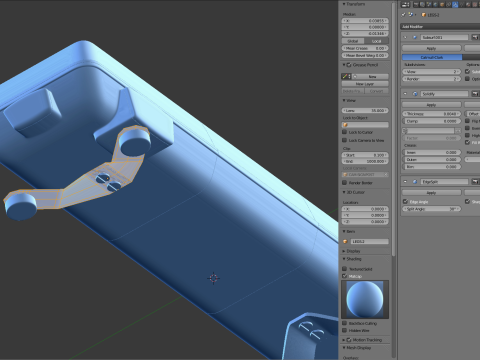Select Local transform space
Screen dimensions: 480x360
pos(377,41)
